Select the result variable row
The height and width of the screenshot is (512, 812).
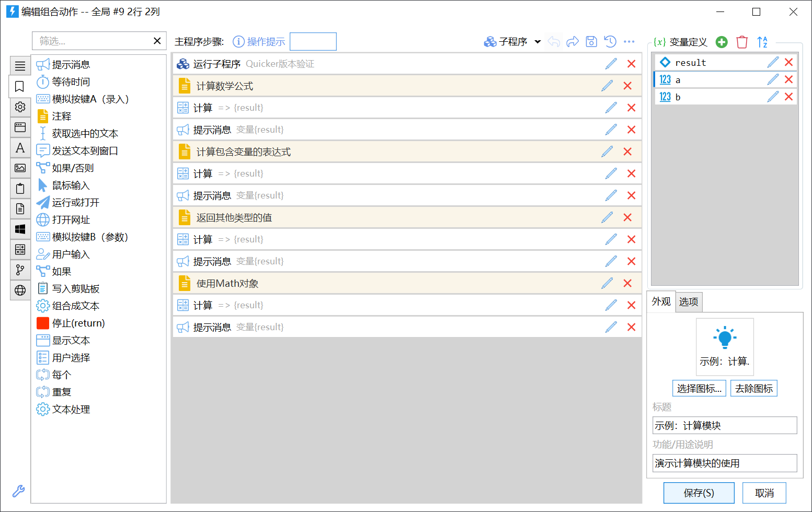pyautogui.click(x=725, y=62)
